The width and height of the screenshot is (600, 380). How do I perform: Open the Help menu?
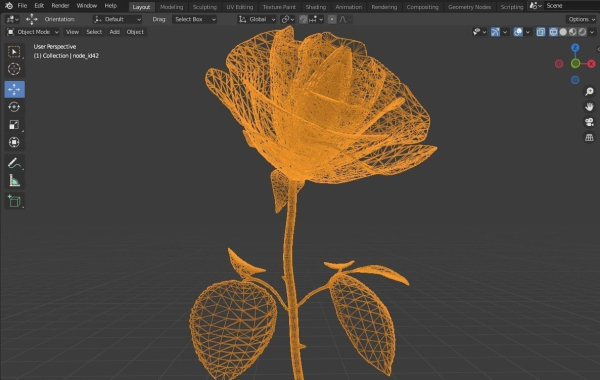coord(111,6)
